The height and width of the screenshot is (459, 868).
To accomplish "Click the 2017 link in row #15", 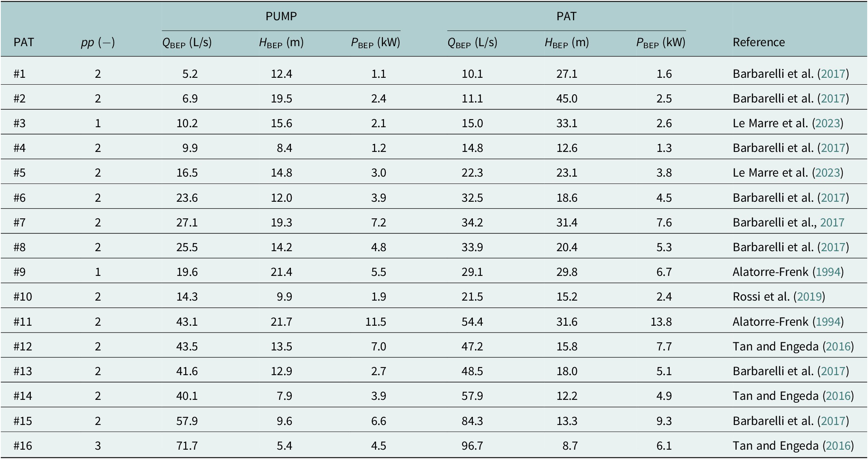I will (x=833, y=421).
